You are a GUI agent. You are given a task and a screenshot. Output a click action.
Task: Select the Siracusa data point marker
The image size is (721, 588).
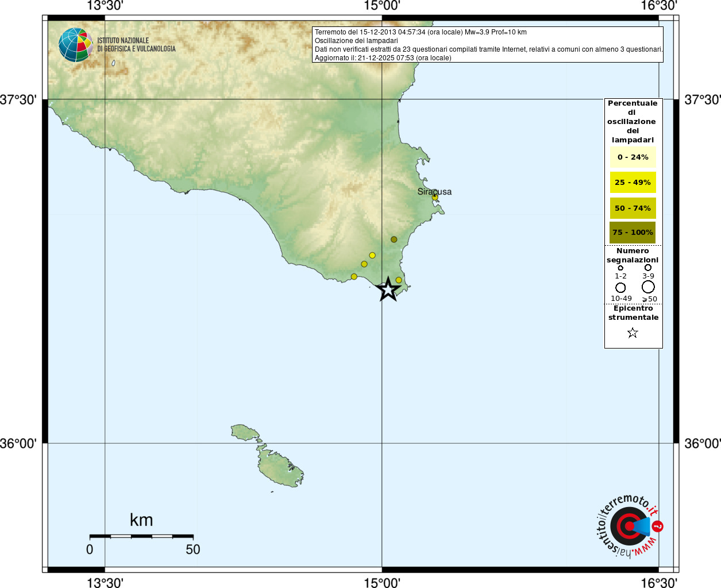(x=435, y=197)
